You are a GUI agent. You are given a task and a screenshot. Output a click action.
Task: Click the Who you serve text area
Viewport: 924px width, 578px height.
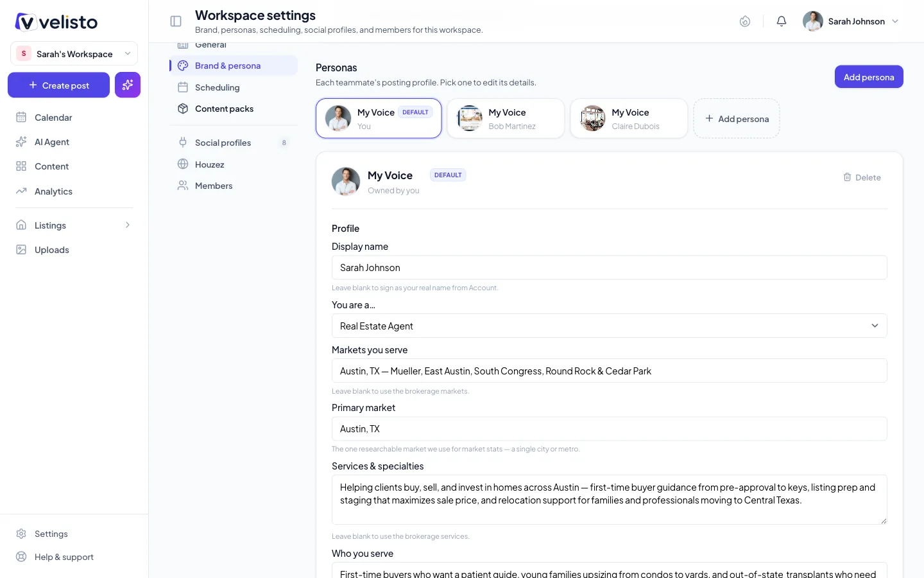[610, 570]
